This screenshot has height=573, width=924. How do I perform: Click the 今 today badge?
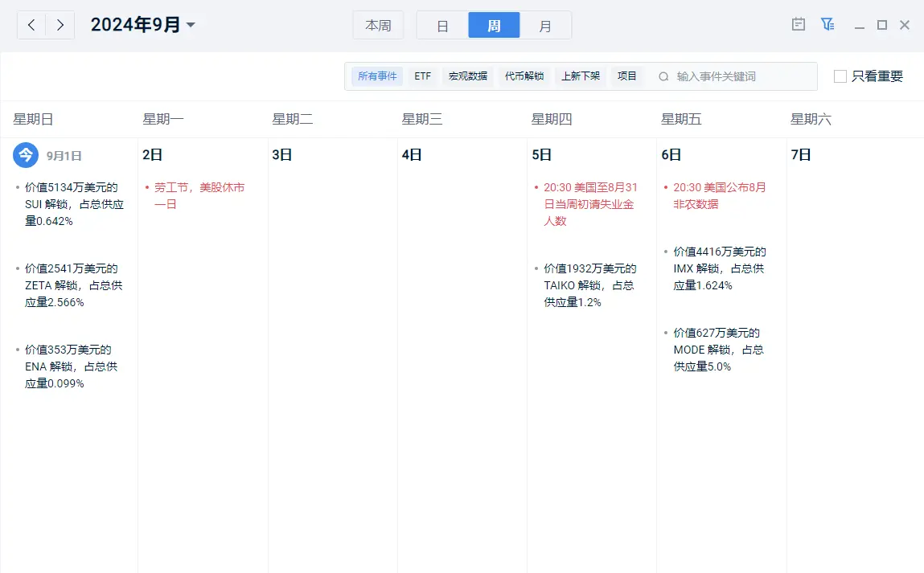pyautogui.click(x=26, y=155)
